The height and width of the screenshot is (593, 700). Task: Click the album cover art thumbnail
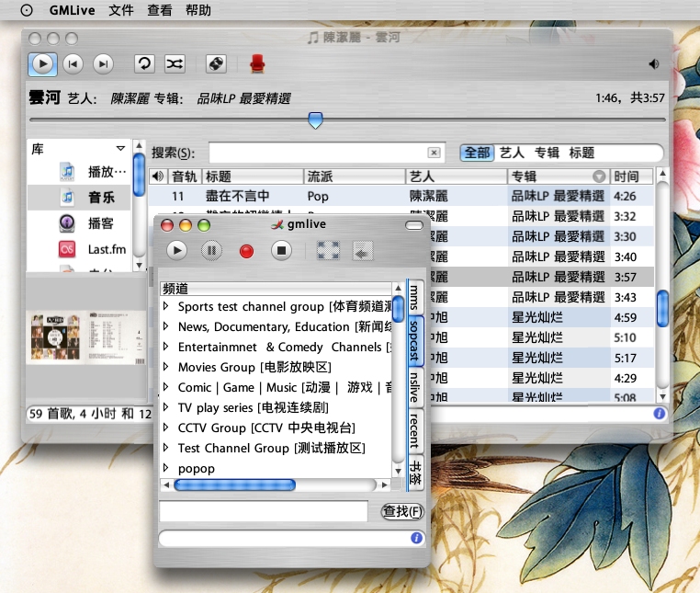click(85, 336)
